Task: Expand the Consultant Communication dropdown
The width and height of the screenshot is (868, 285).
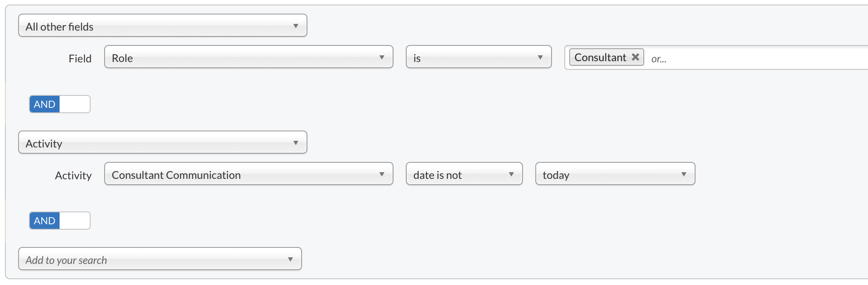Action: pyautogui.click(x=248, y=174)
